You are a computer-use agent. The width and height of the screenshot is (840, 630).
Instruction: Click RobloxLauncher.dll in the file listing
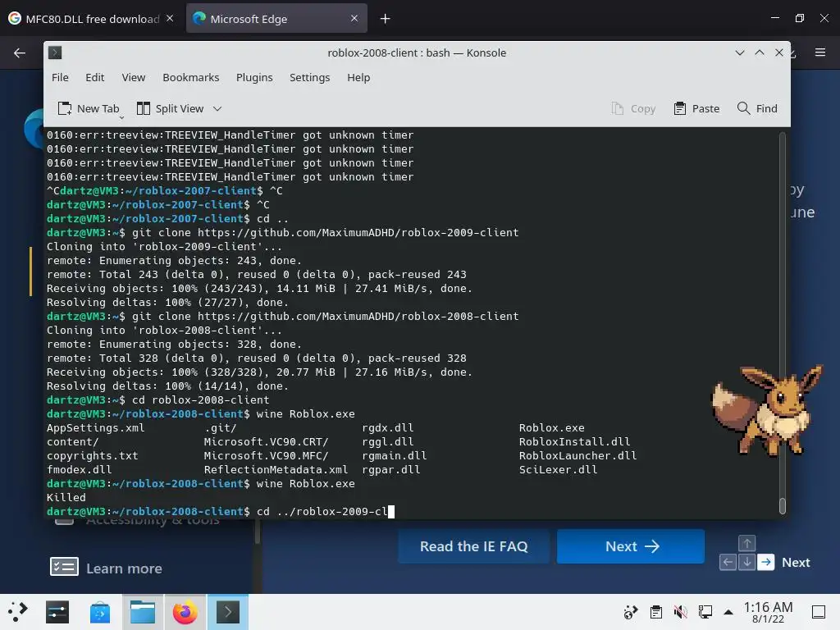[x=577, y=456]
